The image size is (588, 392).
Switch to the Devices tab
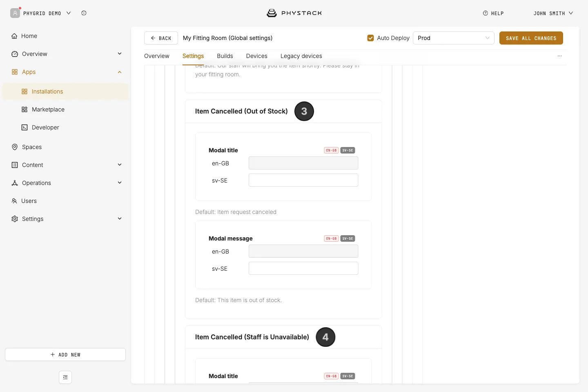[257, 56]
